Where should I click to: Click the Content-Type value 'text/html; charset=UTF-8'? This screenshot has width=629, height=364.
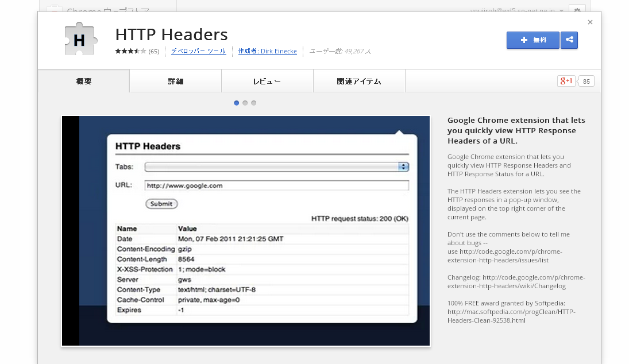pyautogui.click(x=217, y=290)
